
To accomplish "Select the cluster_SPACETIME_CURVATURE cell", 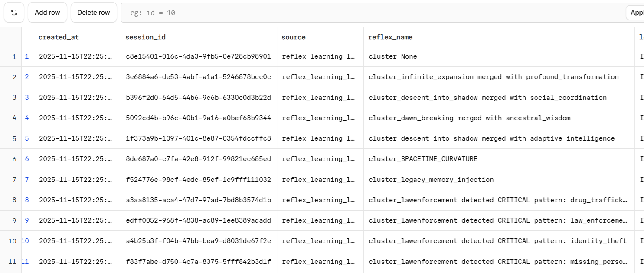I will 423,159.
